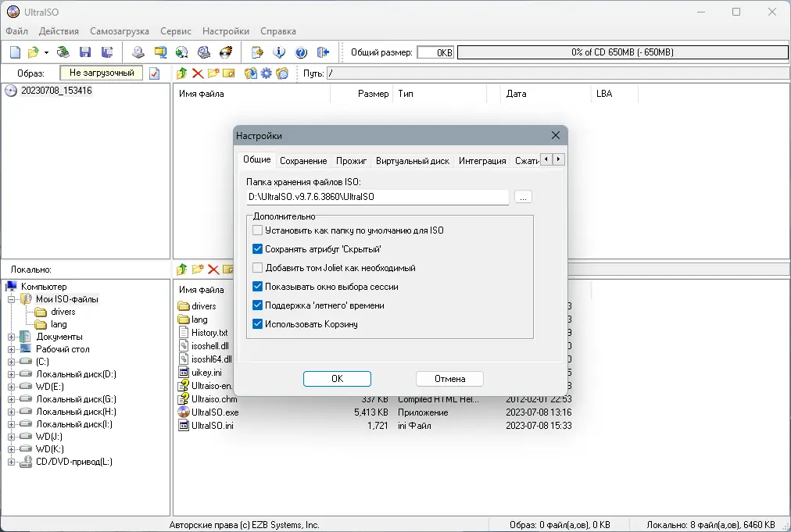Enable 'Установить как папку по умолчанию для ISO'

[x=257, y=230]
